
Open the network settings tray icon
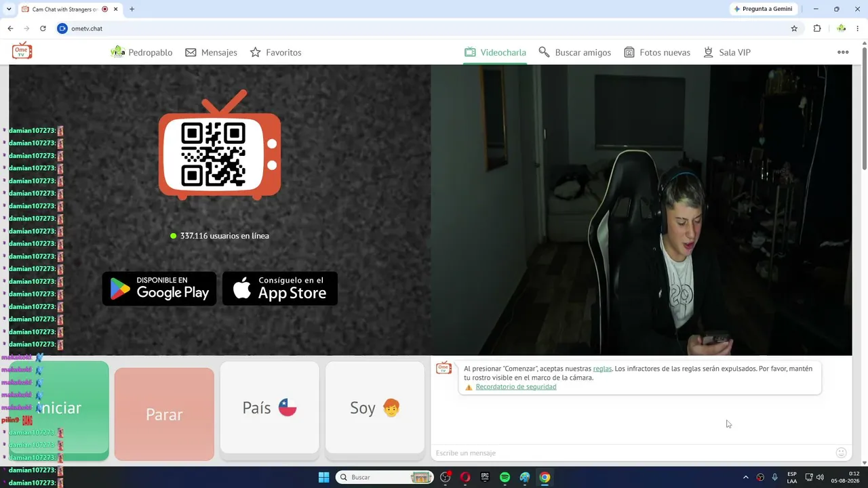point(809,477)
